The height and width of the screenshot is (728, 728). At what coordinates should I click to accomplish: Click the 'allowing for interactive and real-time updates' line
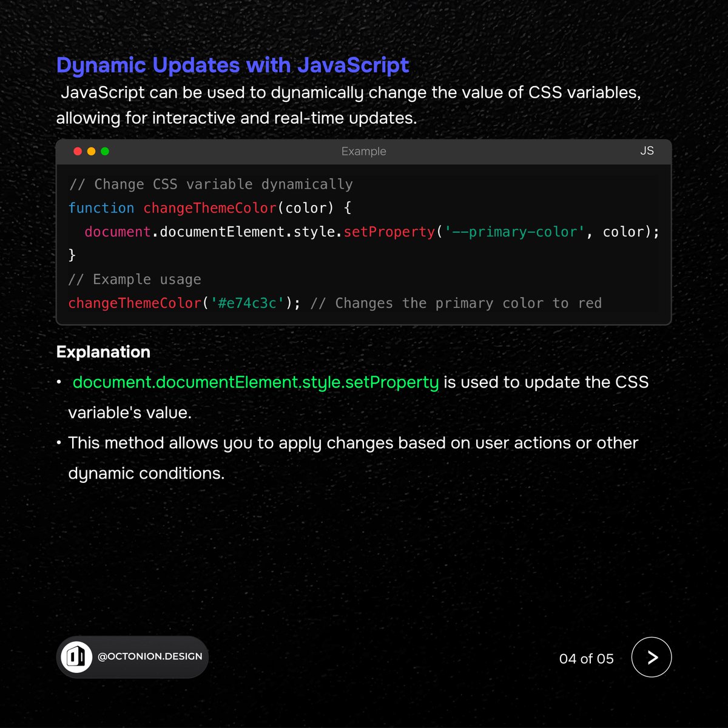237,118
